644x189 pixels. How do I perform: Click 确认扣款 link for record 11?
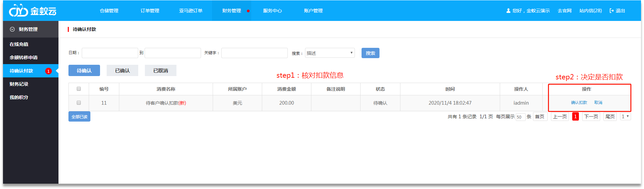(579, 103)
